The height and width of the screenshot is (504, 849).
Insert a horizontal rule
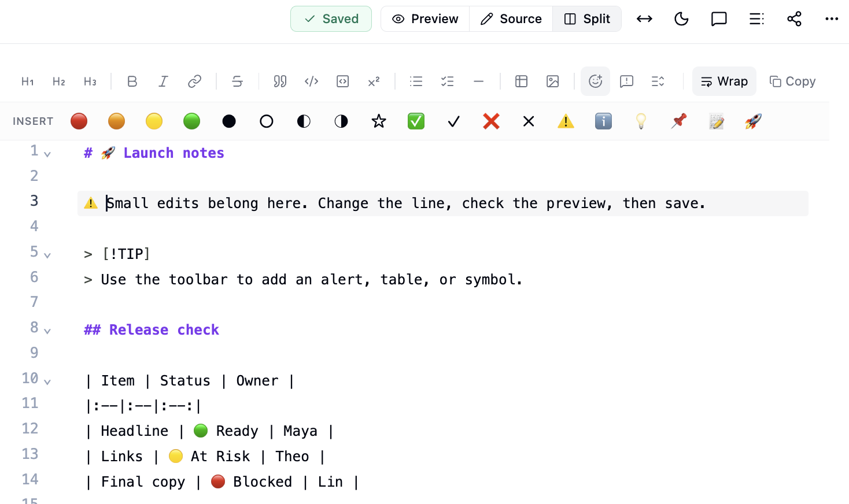479,81
